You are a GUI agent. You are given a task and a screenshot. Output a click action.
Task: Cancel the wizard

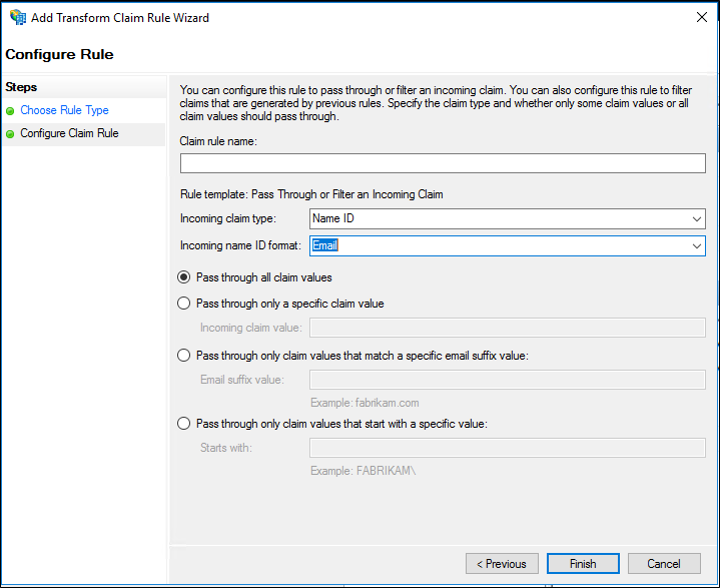click(x=664, y=564)
